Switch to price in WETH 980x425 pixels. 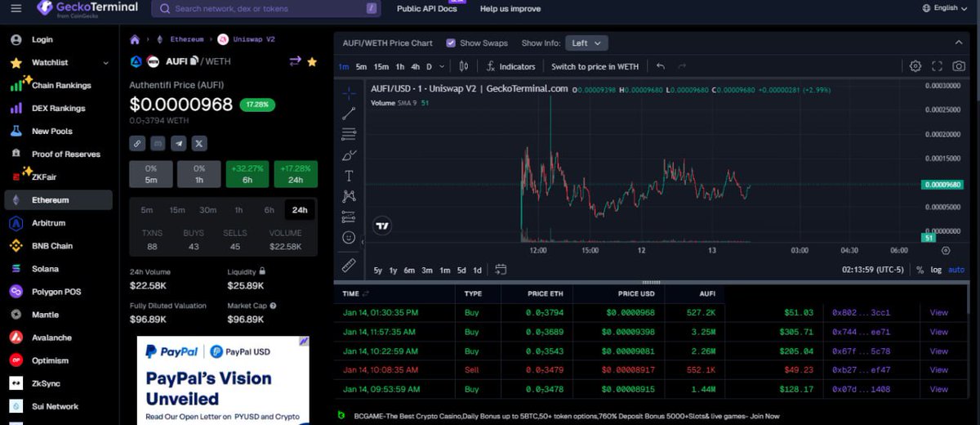coord(595,66)
